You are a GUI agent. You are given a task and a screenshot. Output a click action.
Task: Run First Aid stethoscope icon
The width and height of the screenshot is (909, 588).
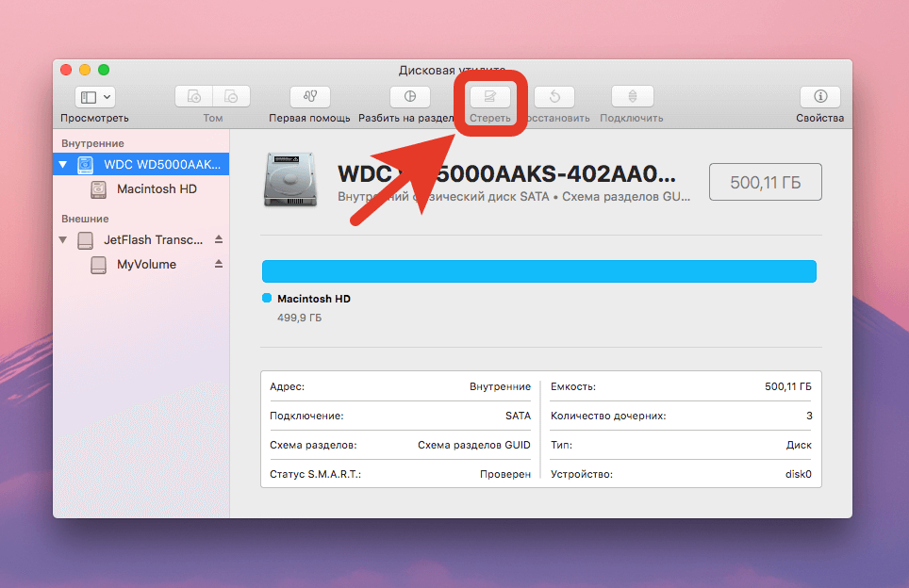(309, 96)
